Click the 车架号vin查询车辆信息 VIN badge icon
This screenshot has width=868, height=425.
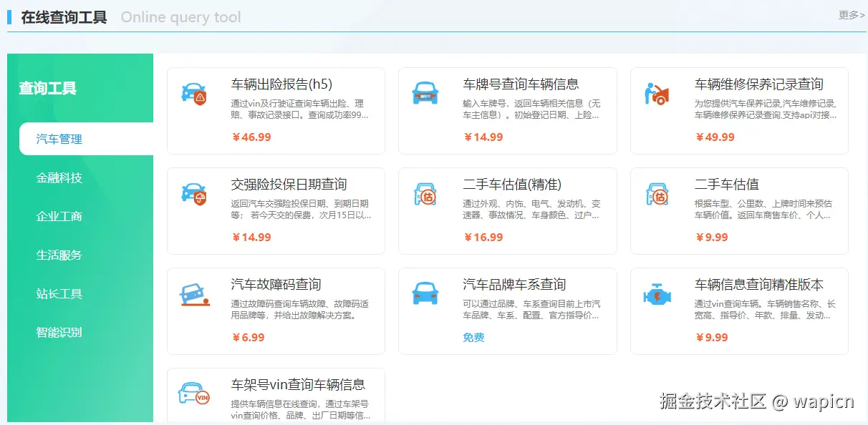pos(193,394)
